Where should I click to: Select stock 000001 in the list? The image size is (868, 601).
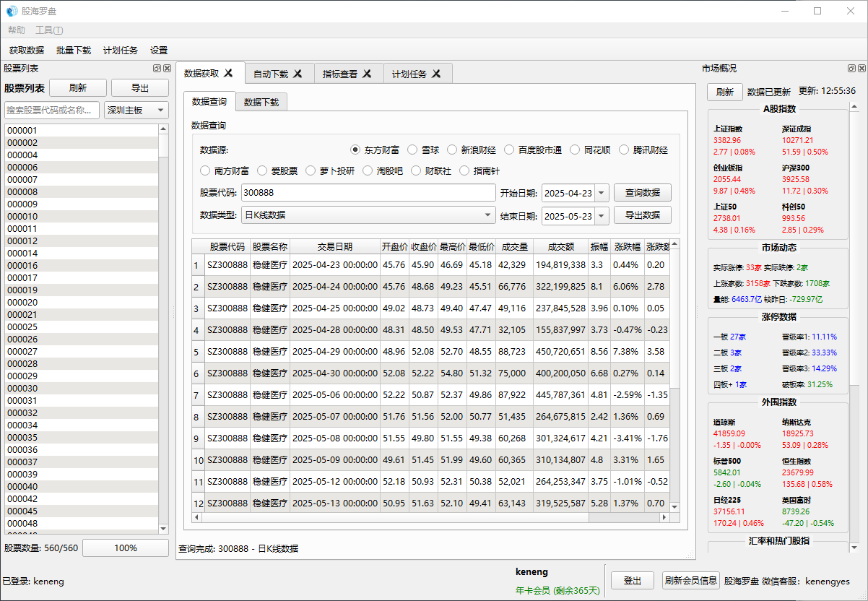[x=82, y=131]
